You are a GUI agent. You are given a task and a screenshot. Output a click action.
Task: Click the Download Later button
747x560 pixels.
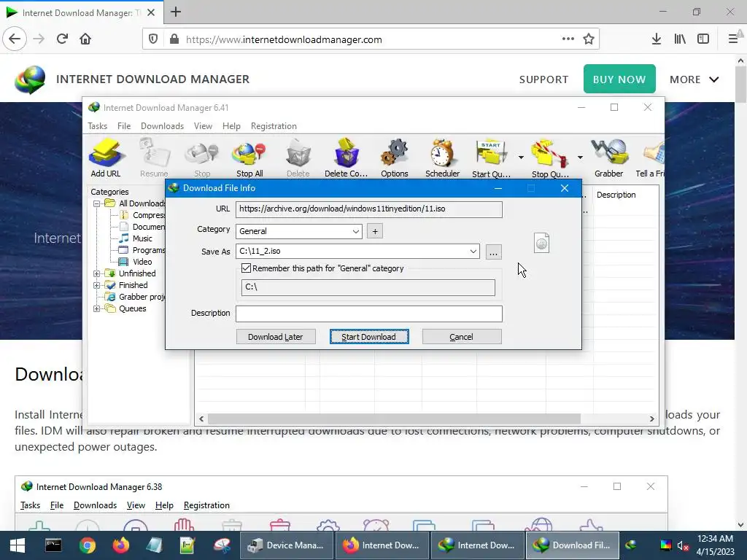tap(275, 337)
